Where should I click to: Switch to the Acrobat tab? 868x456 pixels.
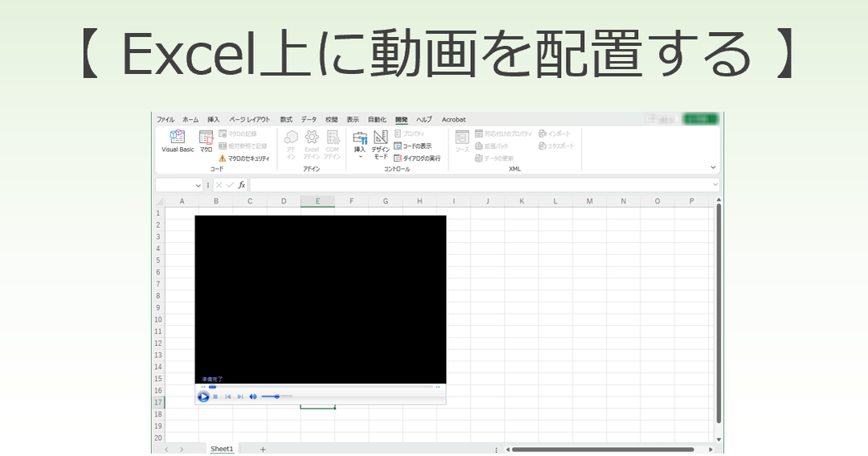[453, 119]
